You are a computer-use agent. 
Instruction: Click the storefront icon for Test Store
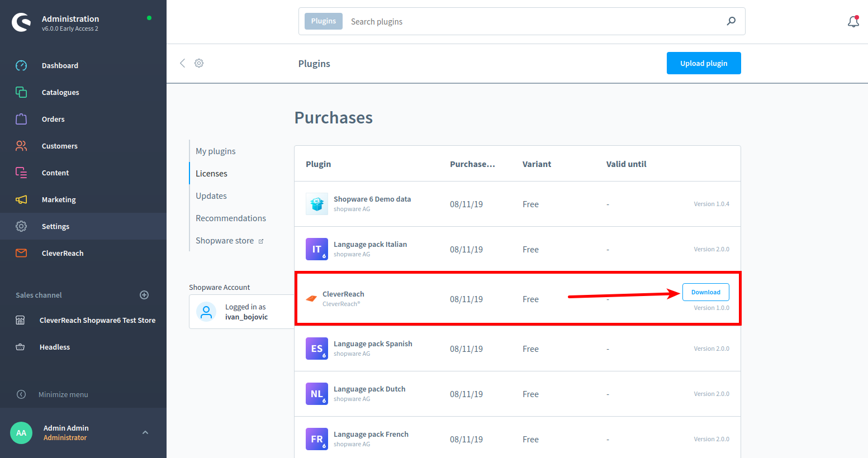(x=20, y=320)
